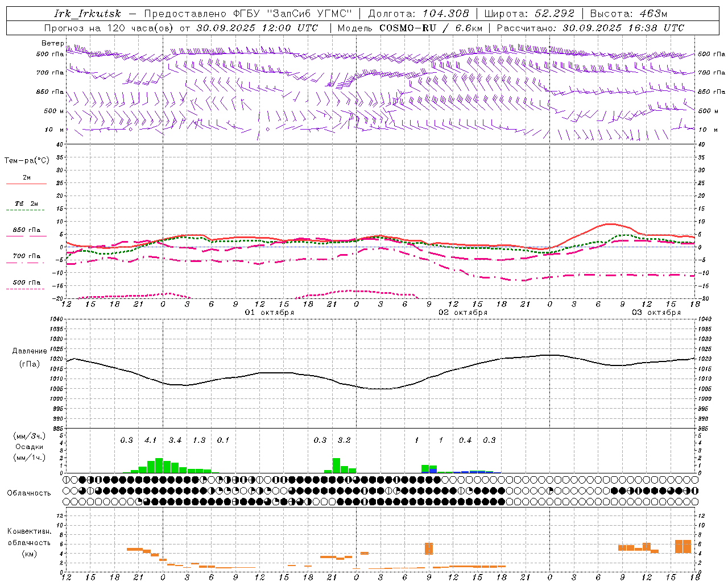Click the "(мм/1ч.)" precipitation unit label
Viewport: 728px width, 582px height.
30,458
